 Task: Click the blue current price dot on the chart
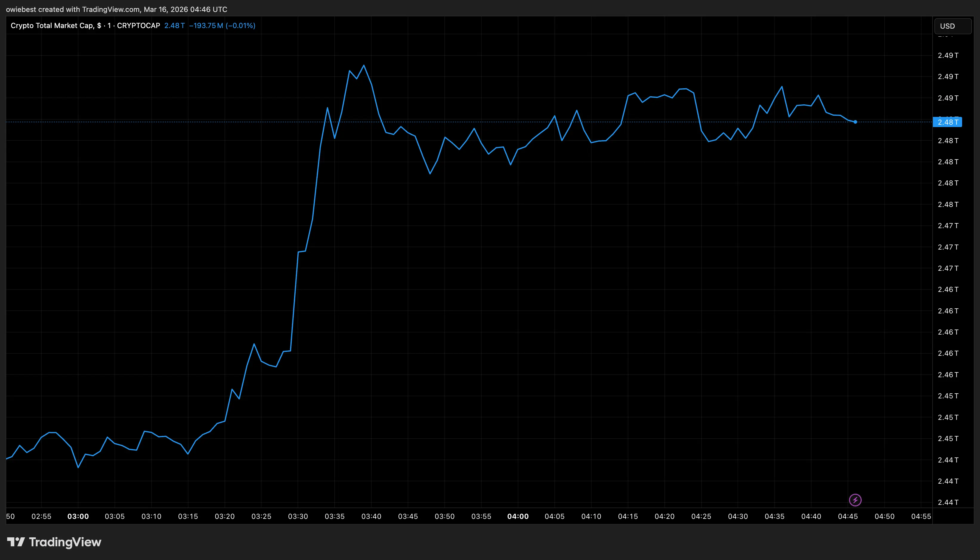tap(855, 122)
